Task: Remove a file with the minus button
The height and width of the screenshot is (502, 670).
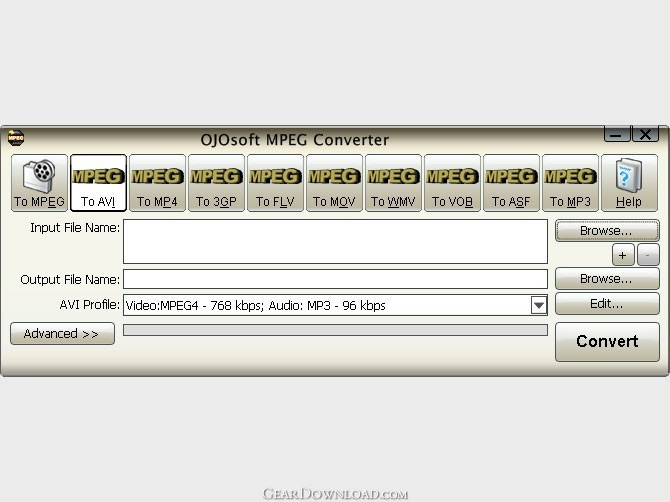Action: click(x=648, y=255)
